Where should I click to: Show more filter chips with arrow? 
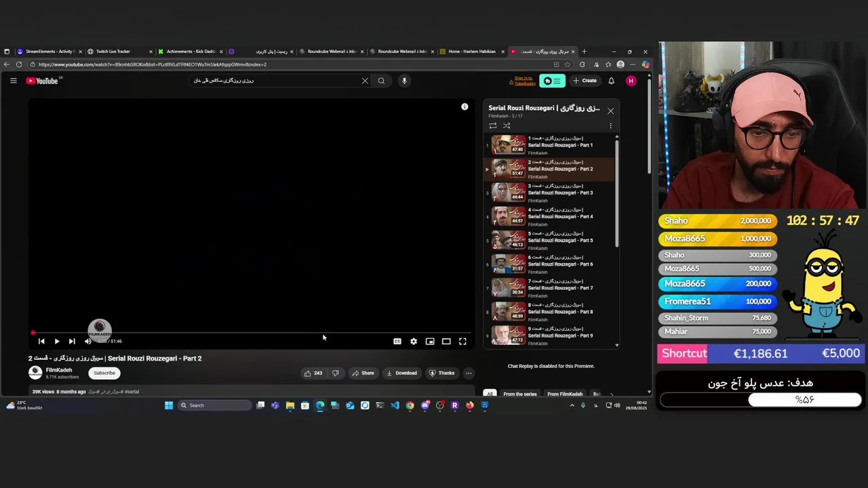[611, 394]
